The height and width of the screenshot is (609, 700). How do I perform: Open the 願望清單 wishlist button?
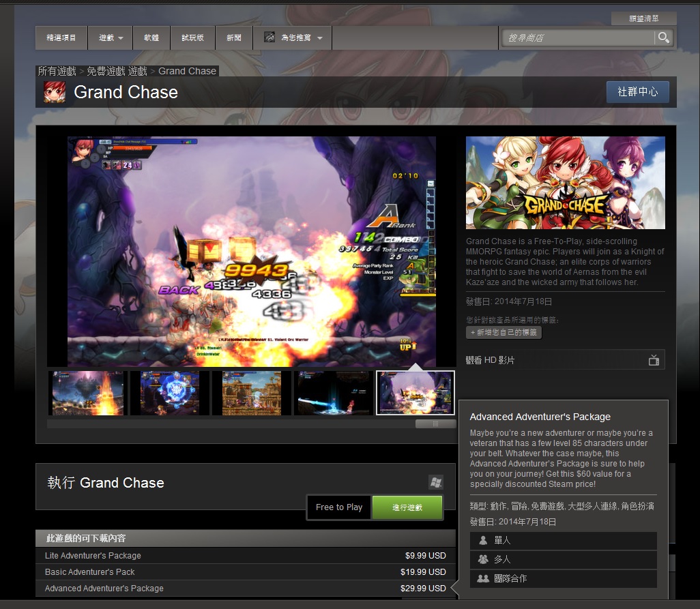tap(644, 18)
